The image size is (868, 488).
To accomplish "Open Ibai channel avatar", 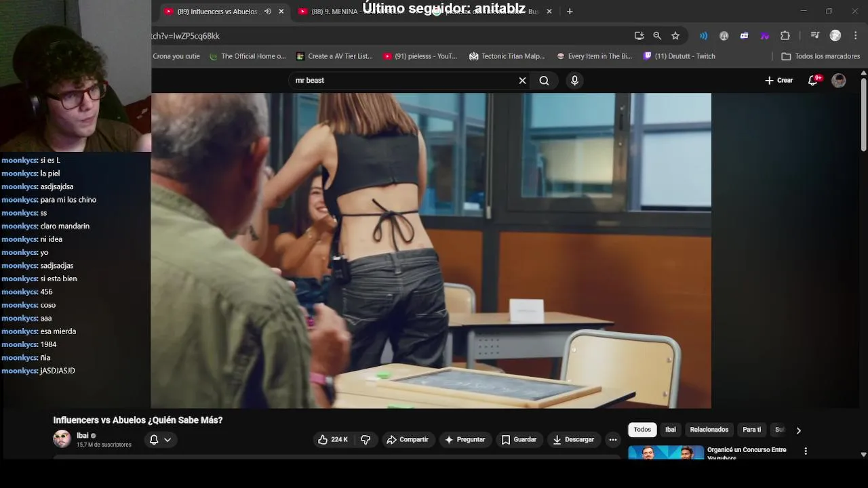I will pyautogui.click(x=62, y=439).
